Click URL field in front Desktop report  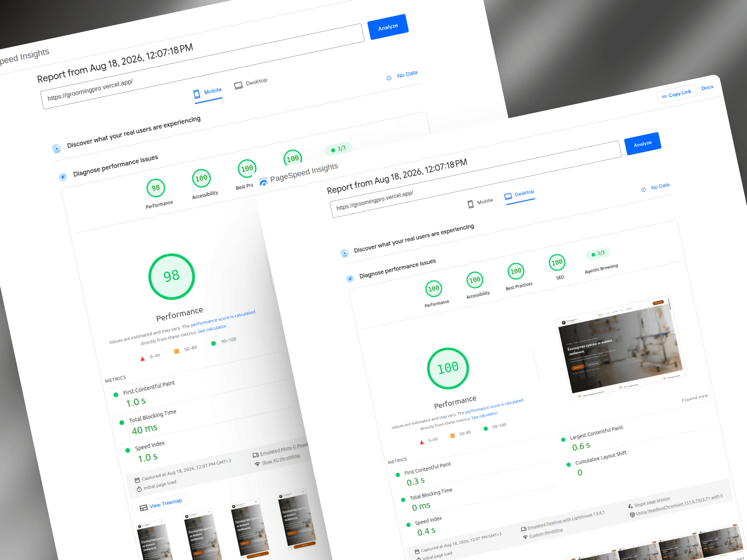click(x=476, y=179)
